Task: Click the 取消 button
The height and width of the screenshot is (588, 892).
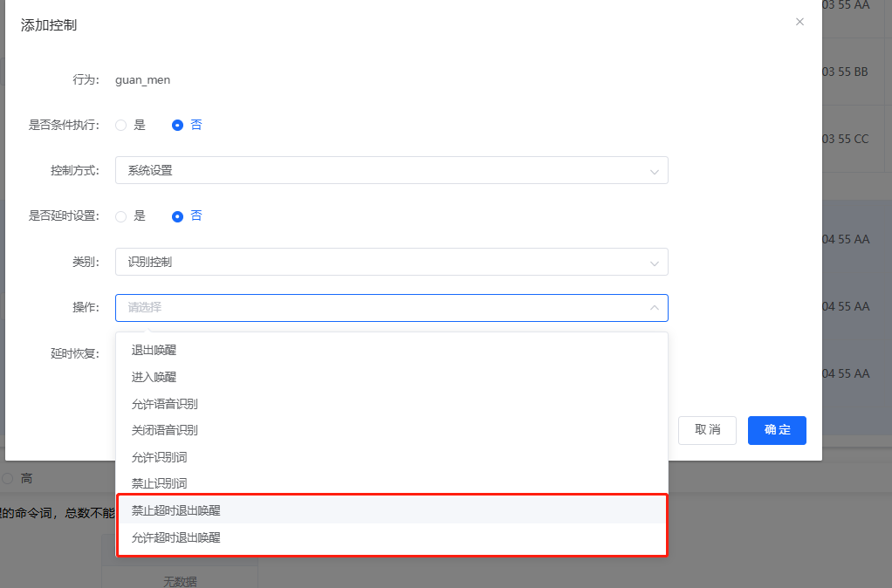Action: click(x=707, y=430)
